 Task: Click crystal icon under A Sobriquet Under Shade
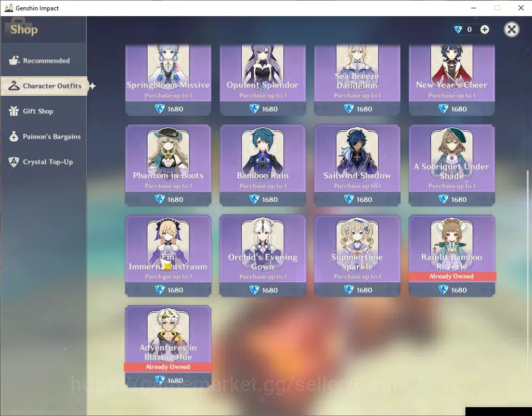[x=443, y=200]
